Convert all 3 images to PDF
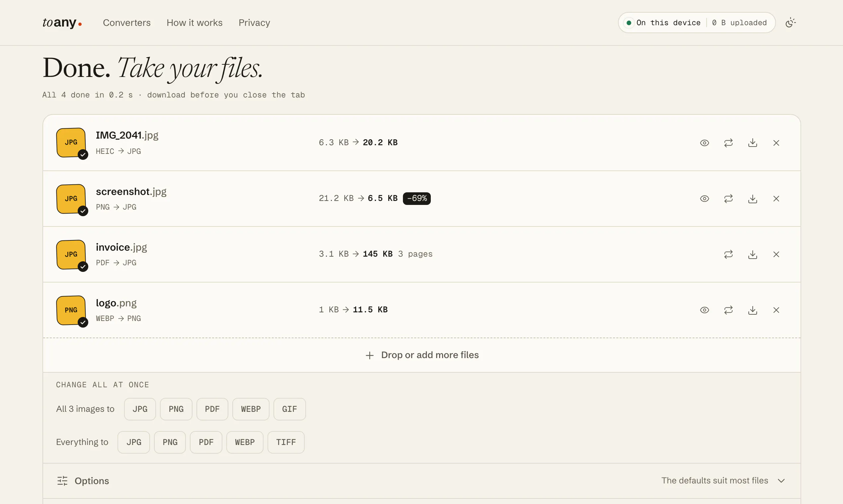The height and width of the screenshot is (504, 843). tap(212, 409)
